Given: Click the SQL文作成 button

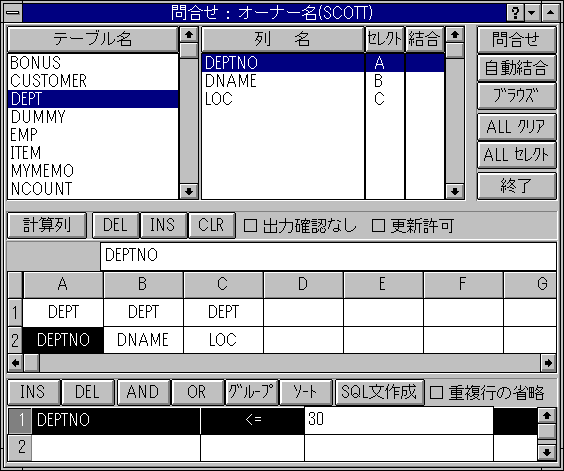Looking at the screenshot, I should pos(379,392).
